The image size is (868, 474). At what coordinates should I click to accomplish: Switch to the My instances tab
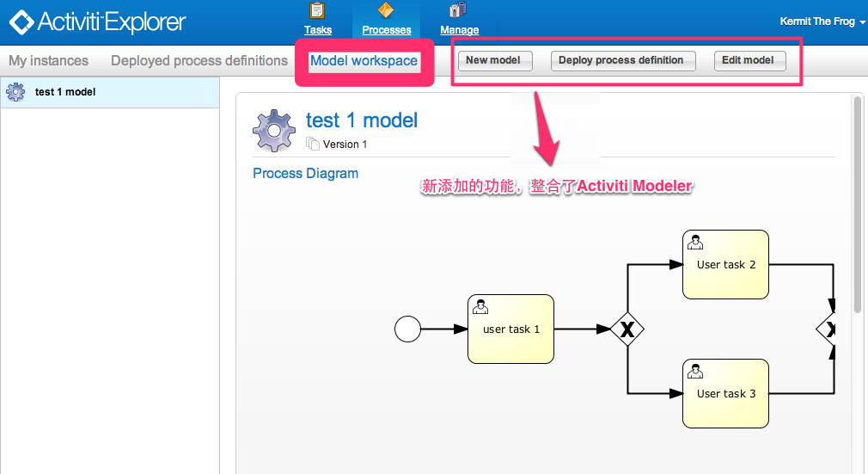(x=49, y=60)
